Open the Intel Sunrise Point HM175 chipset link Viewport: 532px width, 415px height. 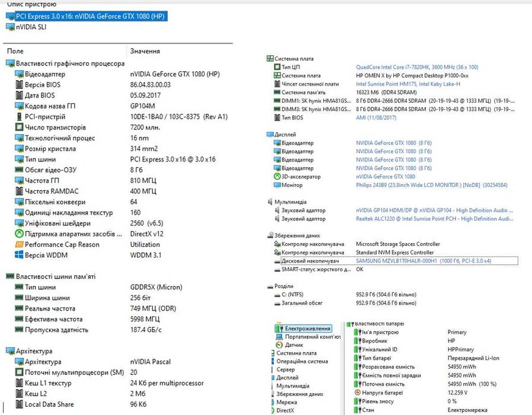coord(408,84)
